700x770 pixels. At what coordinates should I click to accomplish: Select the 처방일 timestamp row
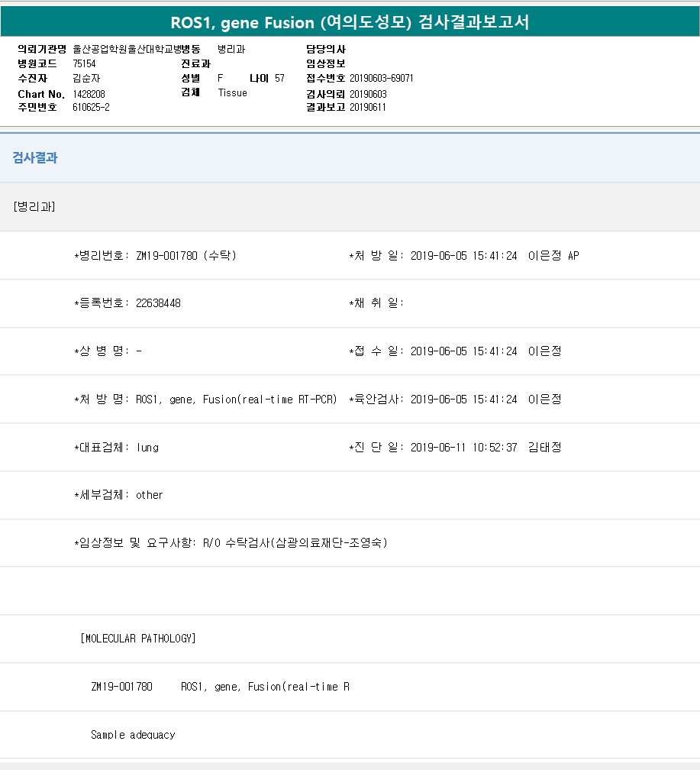click(463, 256)
